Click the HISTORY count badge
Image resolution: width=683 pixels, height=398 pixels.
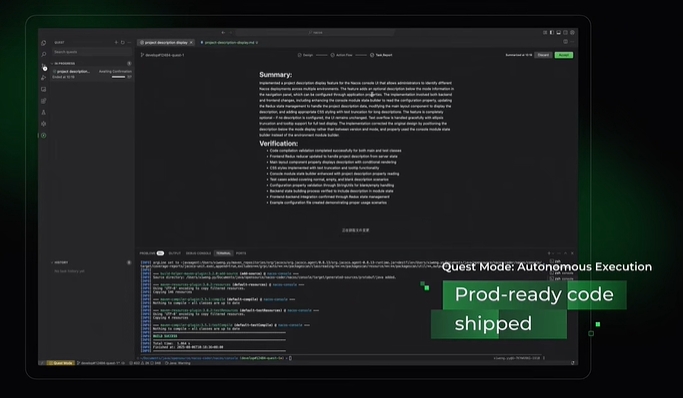coord(129,263)
